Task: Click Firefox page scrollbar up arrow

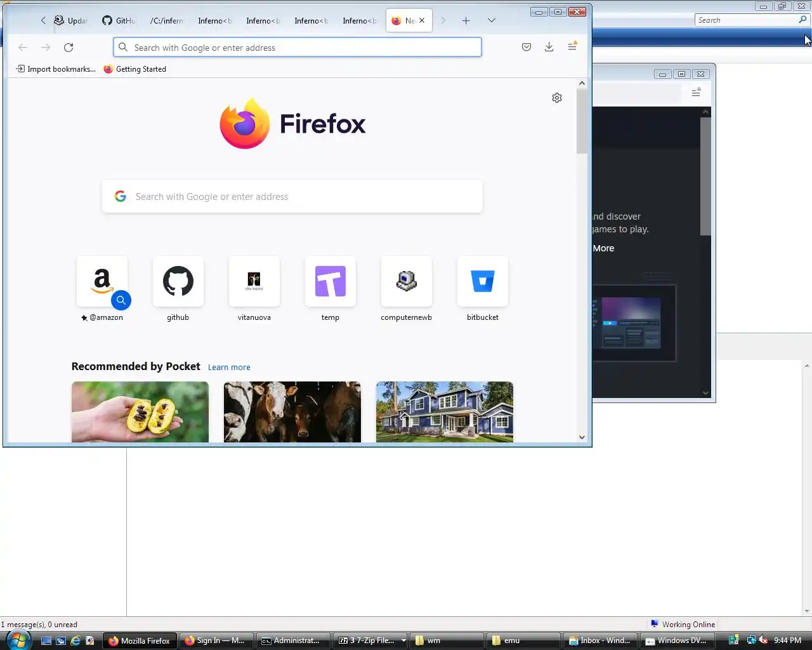Action: 582,83
